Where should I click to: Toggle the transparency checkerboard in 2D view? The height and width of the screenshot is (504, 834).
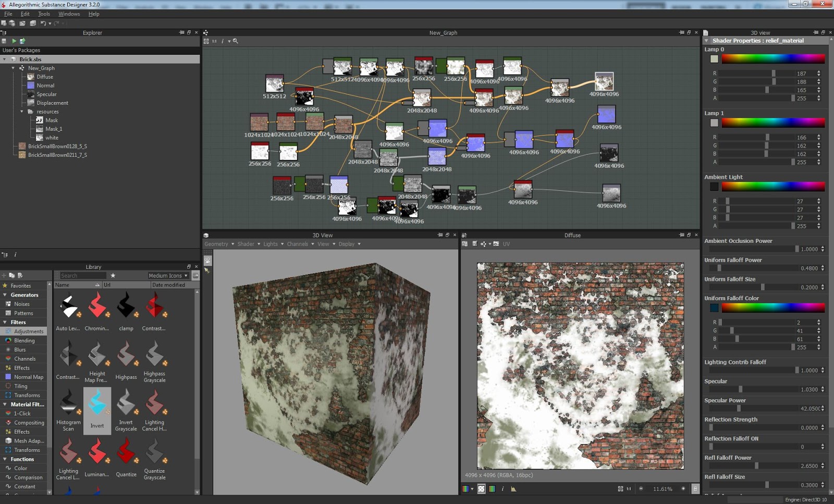pos(481,489)
